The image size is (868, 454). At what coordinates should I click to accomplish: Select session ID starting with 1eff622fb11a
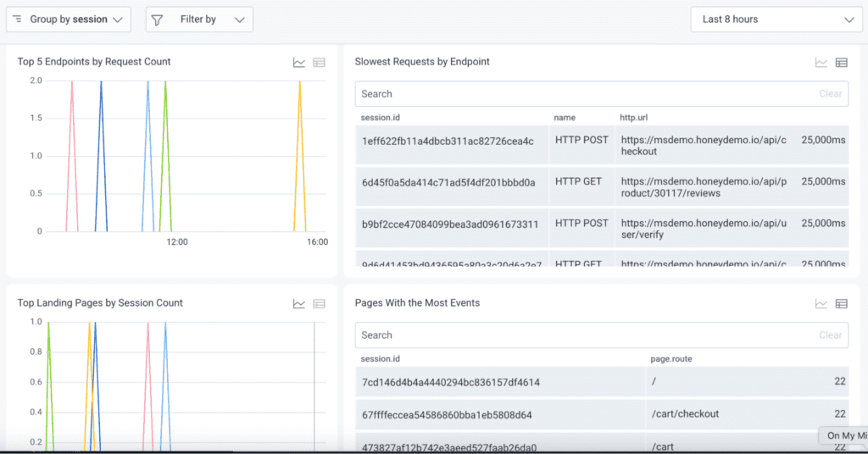click(x=448, y=141)
